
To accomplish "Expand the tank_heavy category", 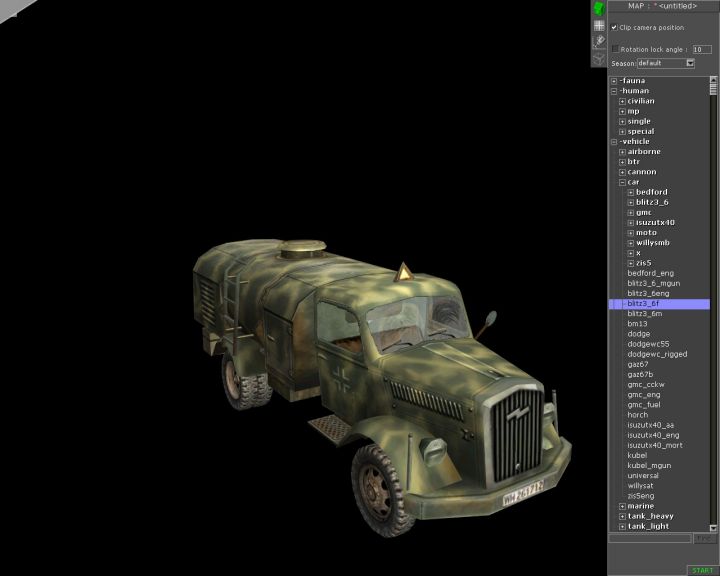I will 622,516.
